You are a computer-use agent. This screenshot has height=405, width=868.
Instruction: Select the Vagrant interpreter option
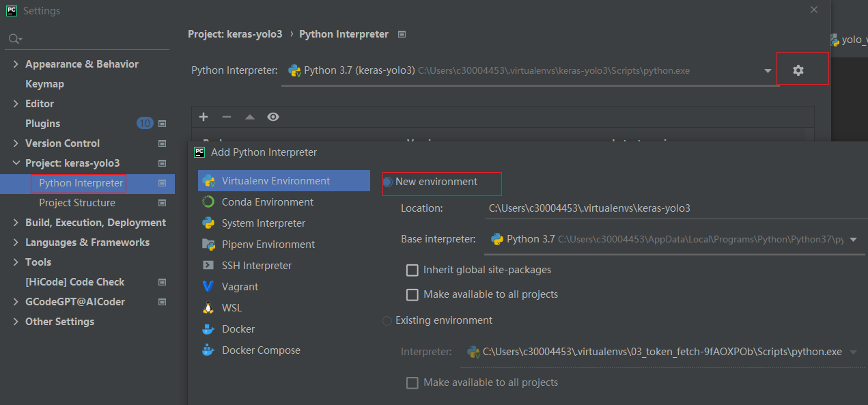(x=240, y=287)
